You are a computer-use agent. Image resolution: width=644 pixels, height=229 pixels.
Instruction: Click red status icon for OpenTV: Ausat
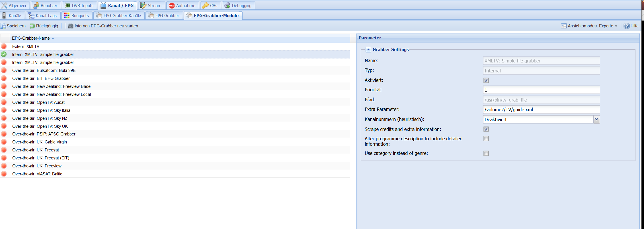tap(4, 102)
